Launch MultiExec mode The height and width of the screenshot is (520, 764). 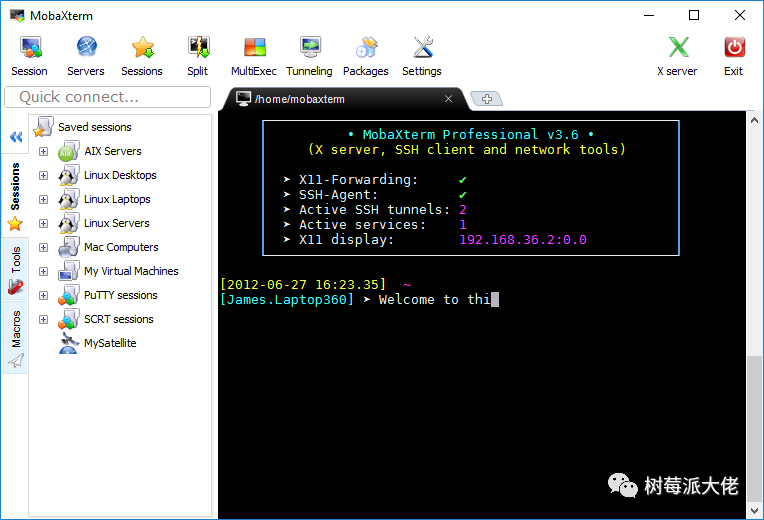coord(254,57)
